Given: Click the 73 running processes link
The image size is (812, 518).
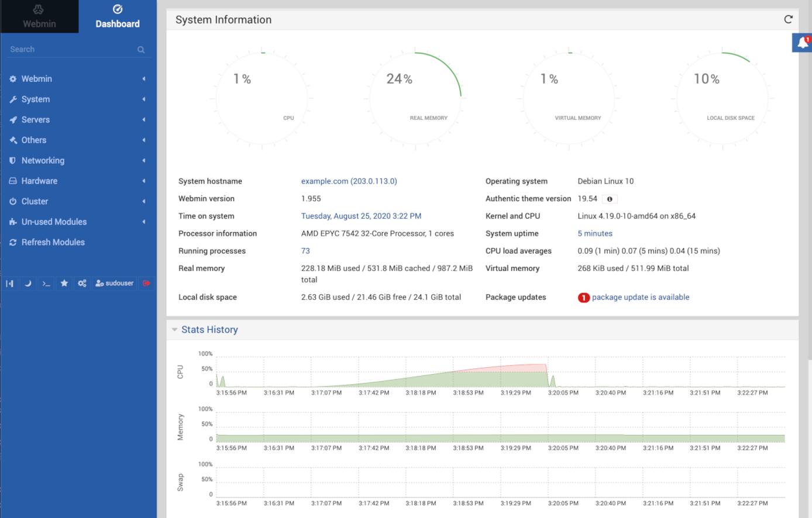Looking at the screenshot, I should point(304,251).
